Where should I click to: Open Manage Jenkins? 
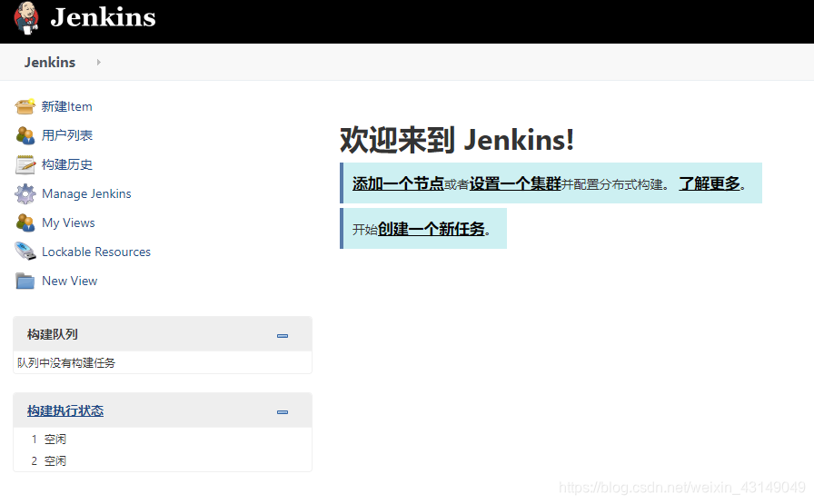[x=86, y=193]
